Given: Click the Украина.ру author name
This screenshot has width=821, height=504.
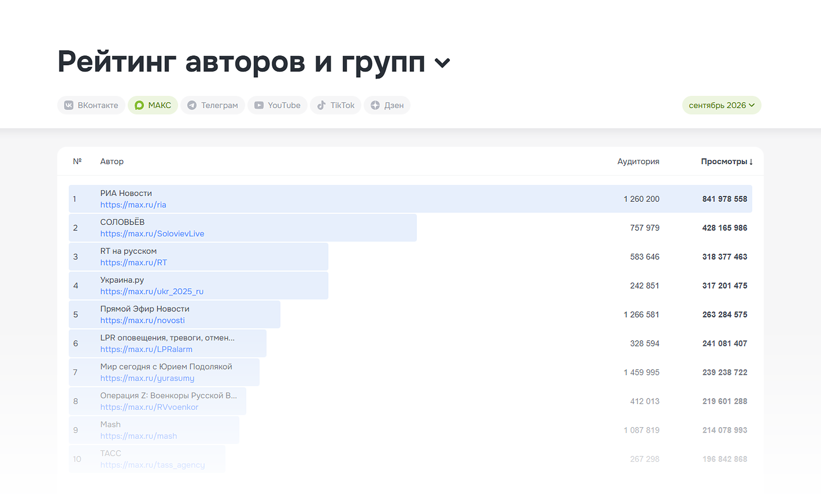Looking at the screenshot, I should (x=122, y=280).
